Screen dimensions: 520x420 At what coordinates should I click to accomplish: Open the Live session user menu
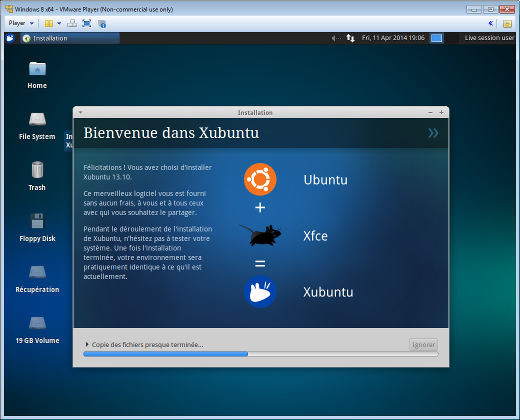[489, 38]
